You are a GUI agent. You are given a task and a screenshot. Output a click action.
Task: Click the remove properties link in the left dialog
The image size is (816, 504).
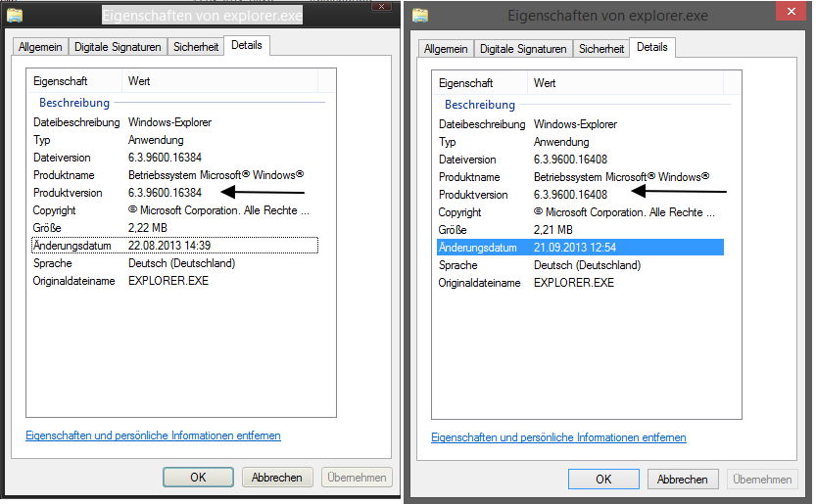[153, 435]
